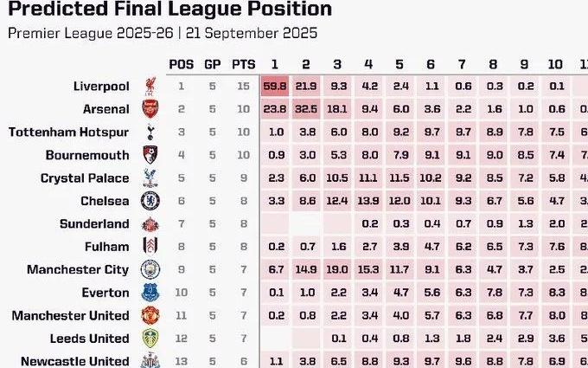
Task: Click the Fulham team name
Action: point(107,247)
